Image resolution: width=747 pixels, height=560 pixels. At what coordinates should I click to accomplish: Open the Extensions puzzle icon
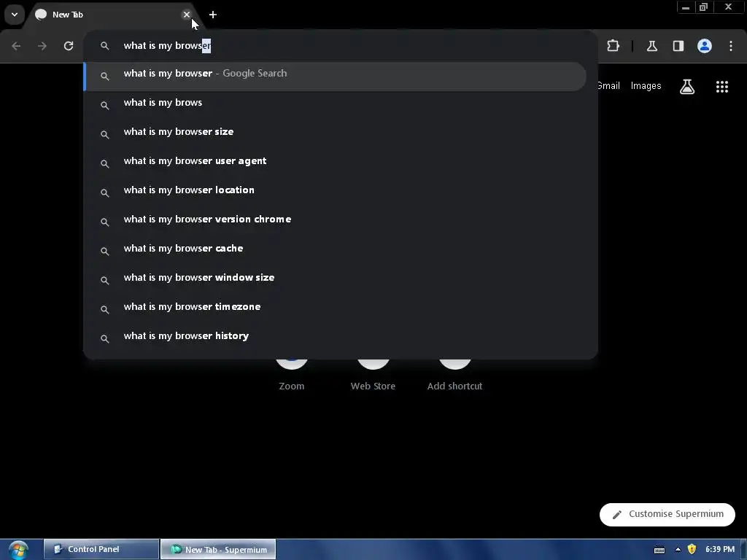pos(613,46)
